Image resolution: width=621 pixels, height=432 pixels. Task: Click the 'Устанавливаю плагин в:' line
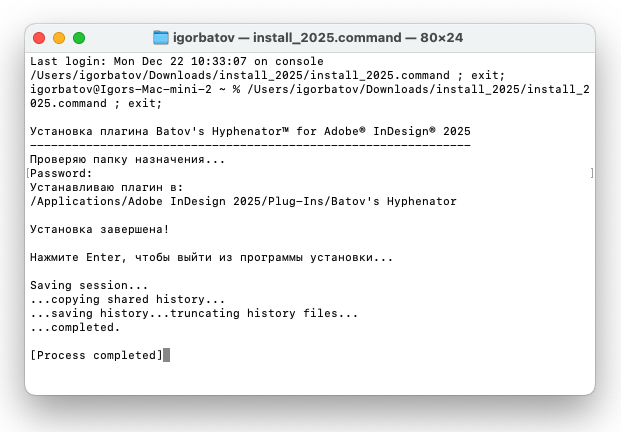coord(107,187)
